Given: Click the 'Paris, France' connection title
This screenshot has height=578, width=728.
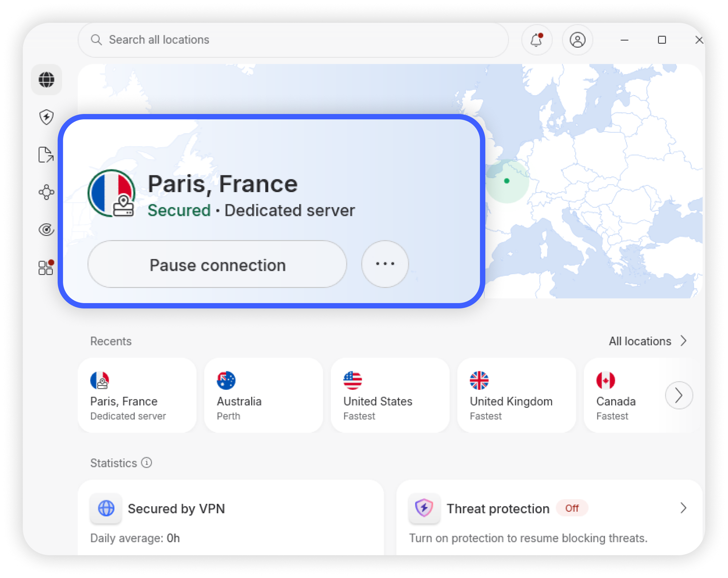Looking at the screenshot, I should pyautogui.click(x=223, y=184).
